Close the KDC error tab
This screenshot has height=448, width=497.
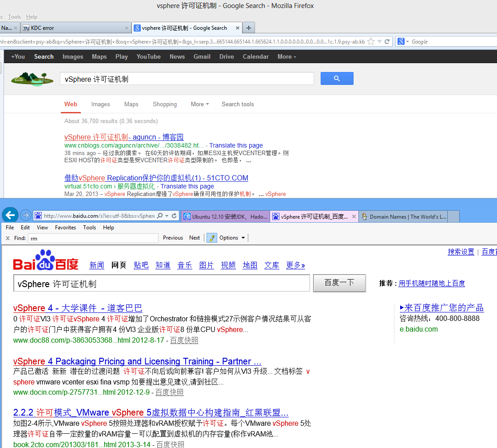pos(127,28)
